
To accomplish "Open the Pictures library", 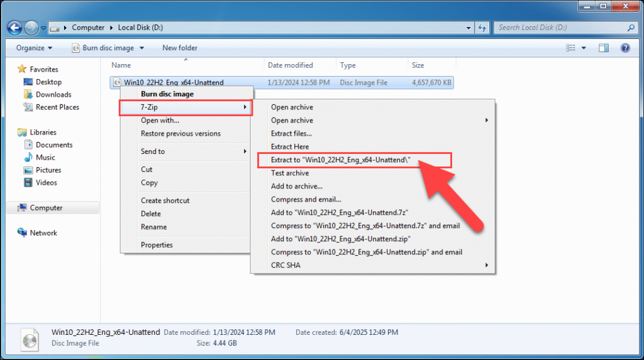I will (x=43, y=170).
